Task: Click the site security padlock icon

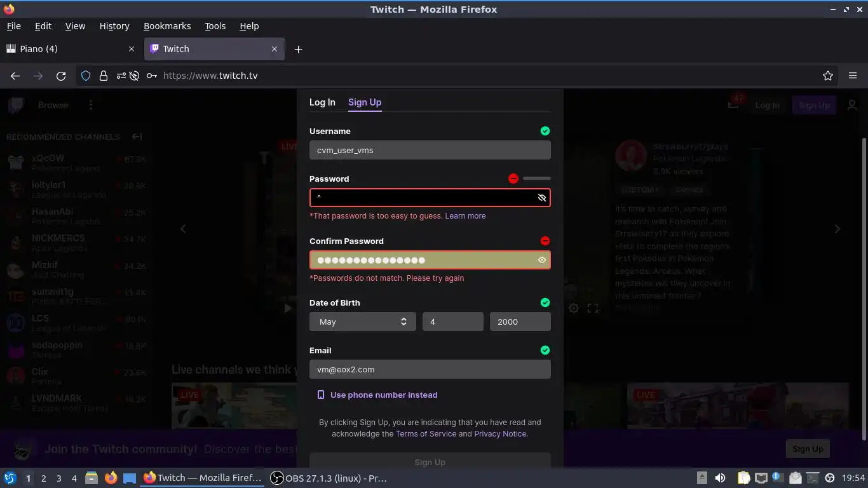Action: (x=103, y=76)
